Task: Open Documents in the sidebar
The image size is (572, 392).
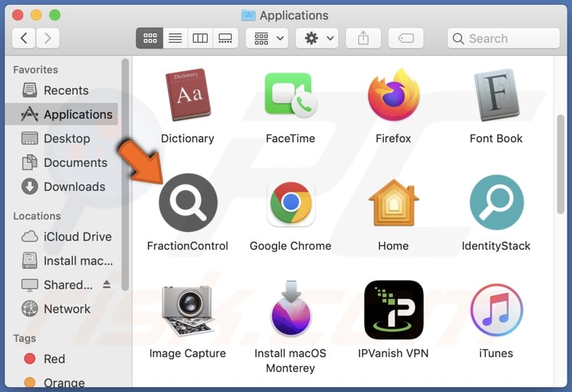Action: (62, 163)
